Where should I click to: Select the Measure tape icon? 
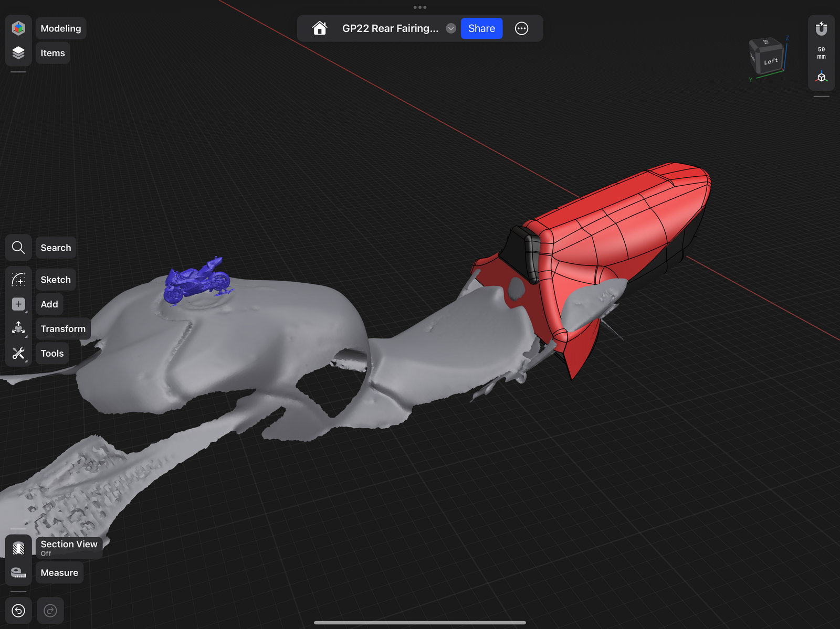pos(18,572)
